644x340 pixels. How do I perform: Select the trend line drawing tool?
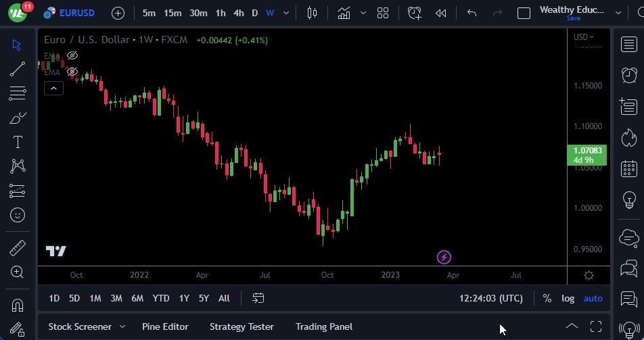click(18, 68)
